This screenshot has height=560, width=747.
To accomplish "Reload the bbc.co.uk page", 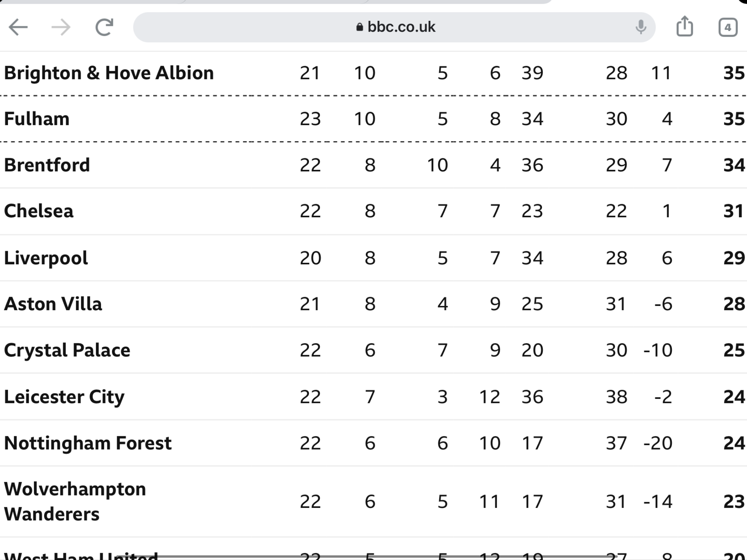I will tap(104, 27).
